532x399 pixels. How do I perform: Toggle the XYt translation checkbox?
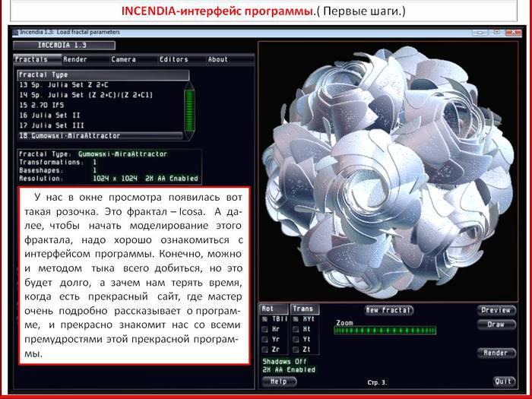coord(296,319)
